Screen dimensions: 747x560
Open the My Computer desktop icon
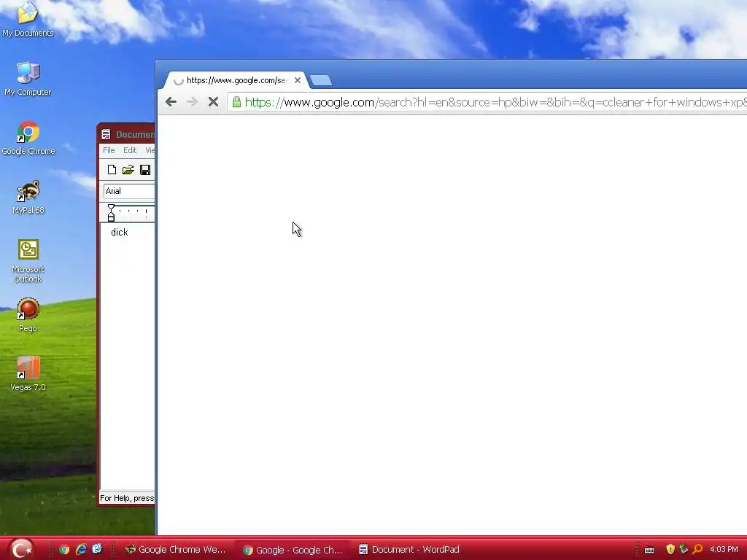click(28, 79)
